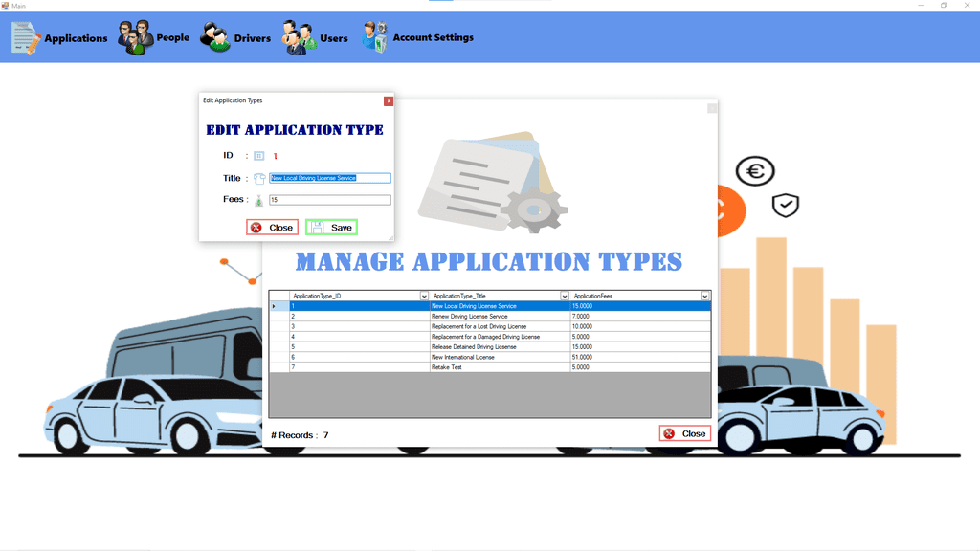Select the New International License row
This screenshot has height=551, width=980.
[490, 358]
